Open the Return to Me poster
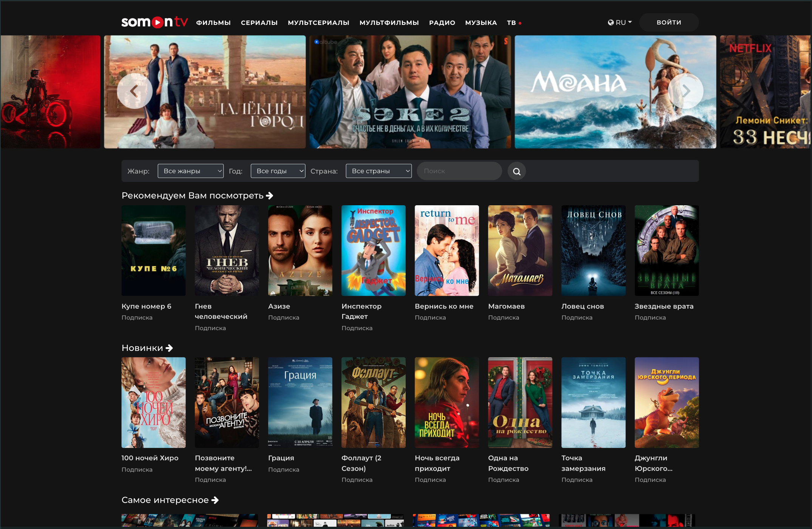The image size is (812, 529). 447,251
